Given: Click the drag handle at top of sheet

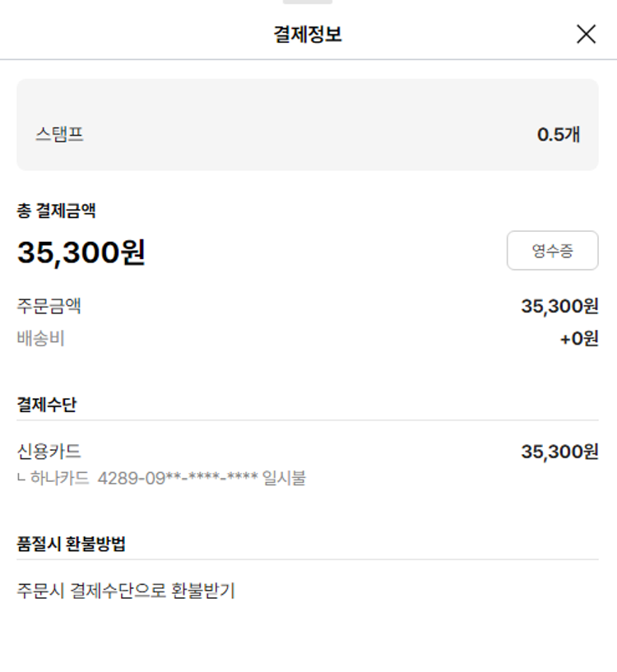Looking at the screenshot, I should click(x=308, y=2).
